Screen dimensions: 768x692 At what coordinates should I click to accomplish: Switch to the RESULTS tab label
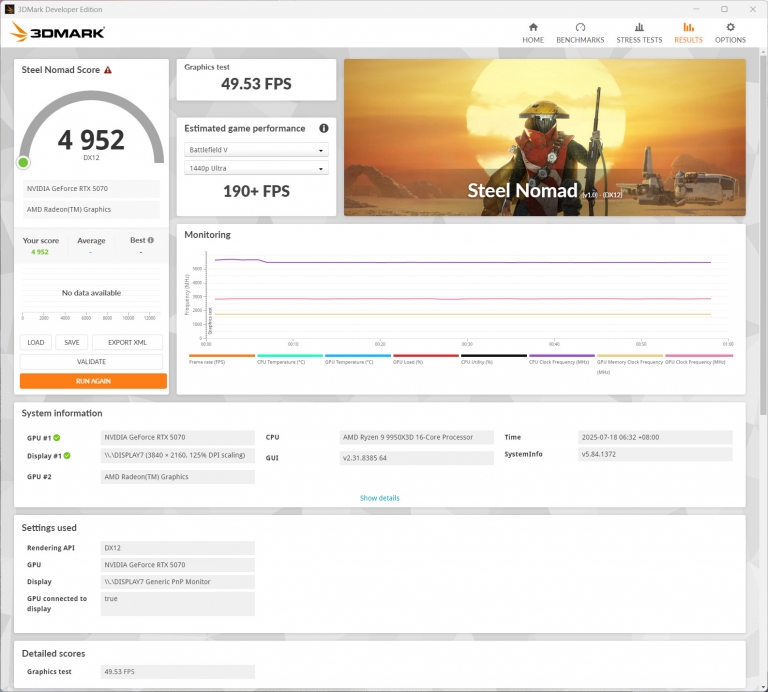pyautogui.click(x=688, y=40)
